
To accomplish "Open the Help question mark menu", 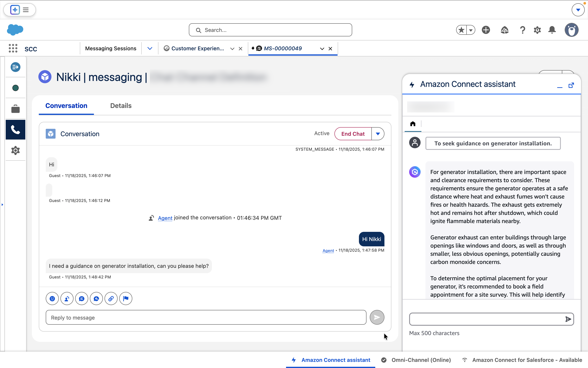I will click(522, 30).
